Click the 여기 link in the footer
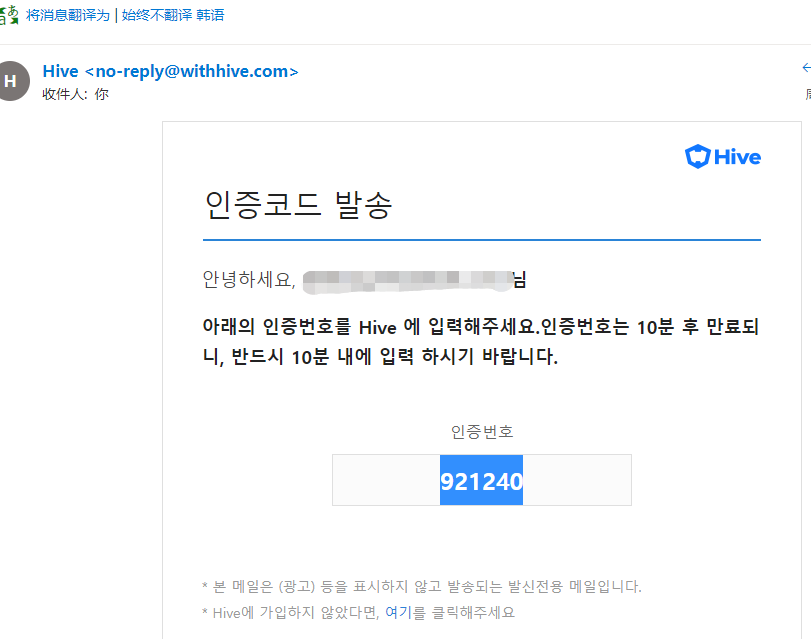This screenshot has height=639, width=811. (398, 613)
